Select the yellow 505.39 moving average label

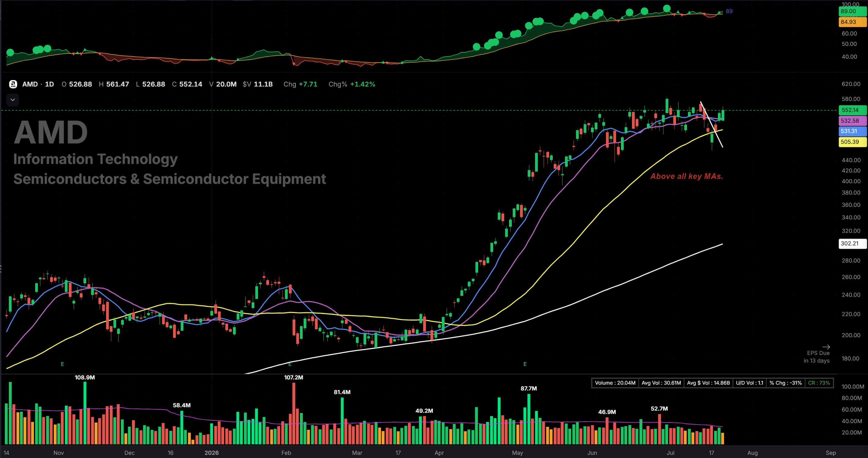pos(852,142)
